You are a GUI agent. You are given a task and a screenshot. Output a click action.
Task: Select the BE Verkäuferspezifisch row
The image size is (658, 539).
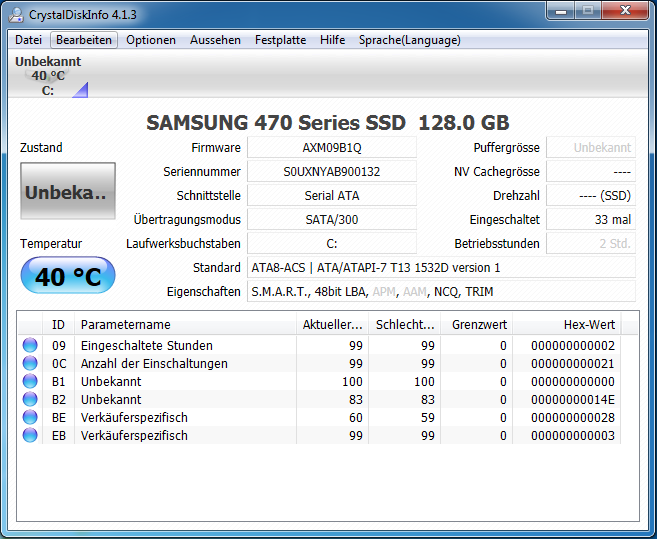[x=319, y=418]
